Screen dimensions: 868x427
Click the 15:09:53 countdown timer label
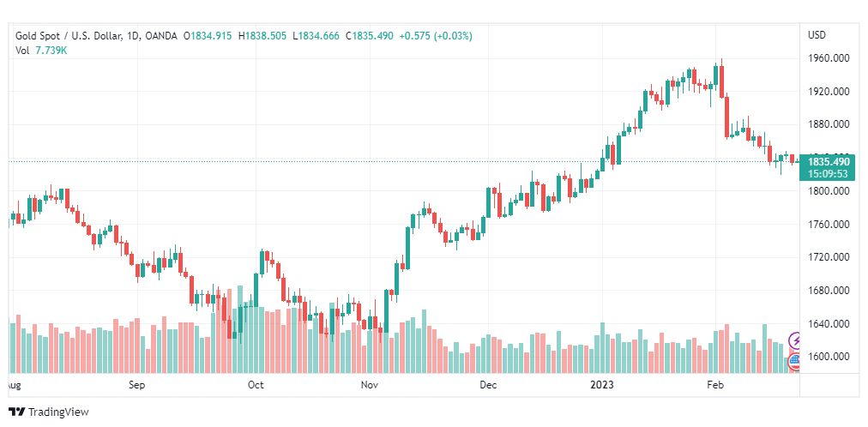[x=828, y=174]
